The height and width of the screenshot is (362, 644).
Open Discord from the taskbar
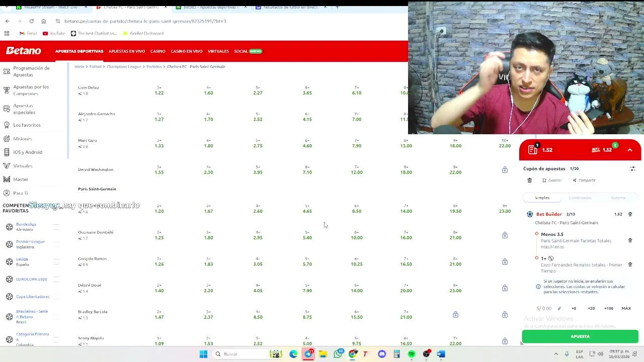pyautogui.click(x=382, y=354)
